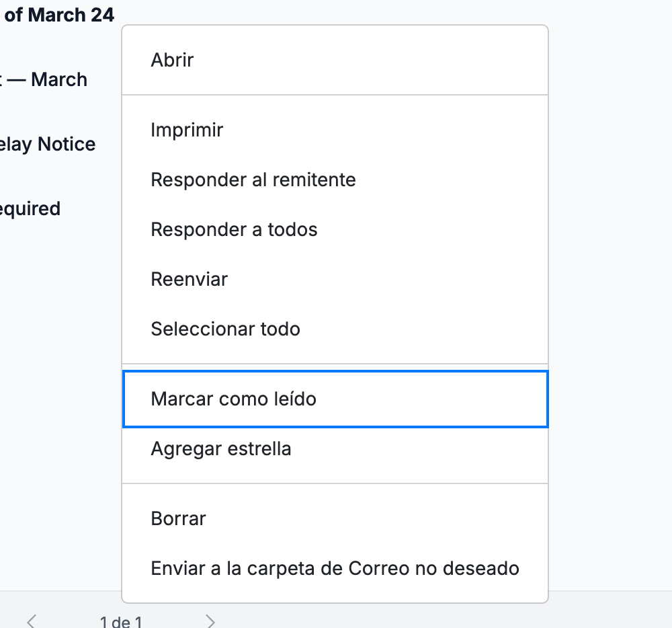Image resolution: width=672 pixels, height=628 pixels.
Task: Select Imprimir in the context menu
Action: 335,130
